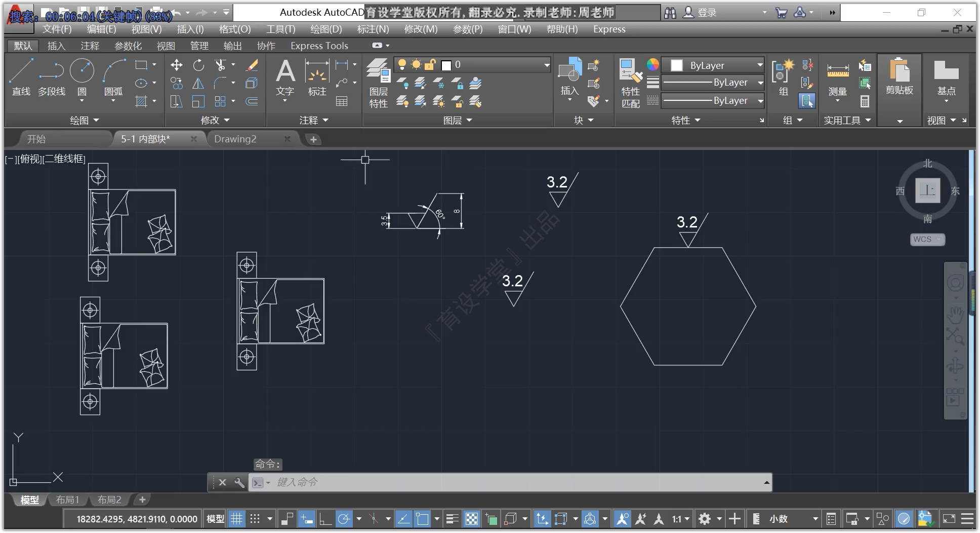Toggle grid display in status bar
The width and height of the screenshot is (980, 533).
(236, 519)
